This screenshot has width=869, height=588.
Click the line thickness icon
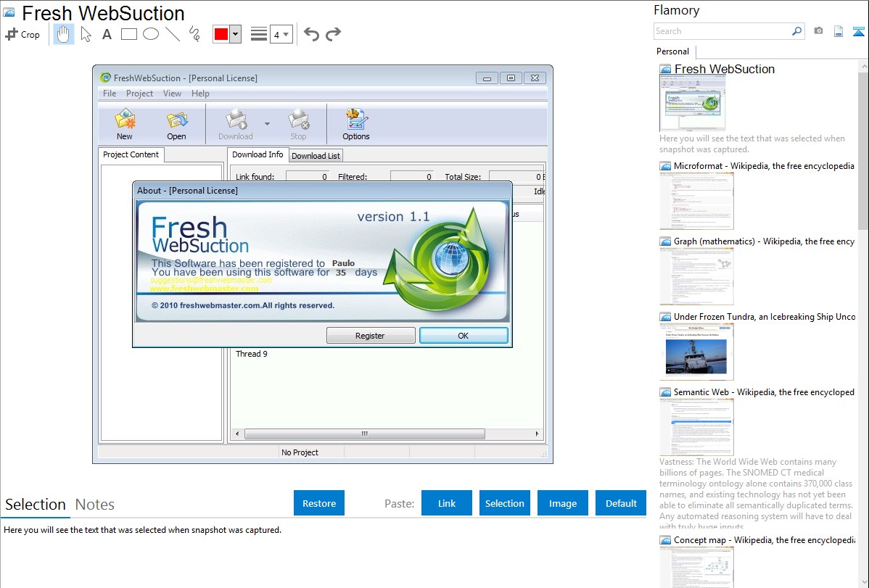click(x=258, y=34)
